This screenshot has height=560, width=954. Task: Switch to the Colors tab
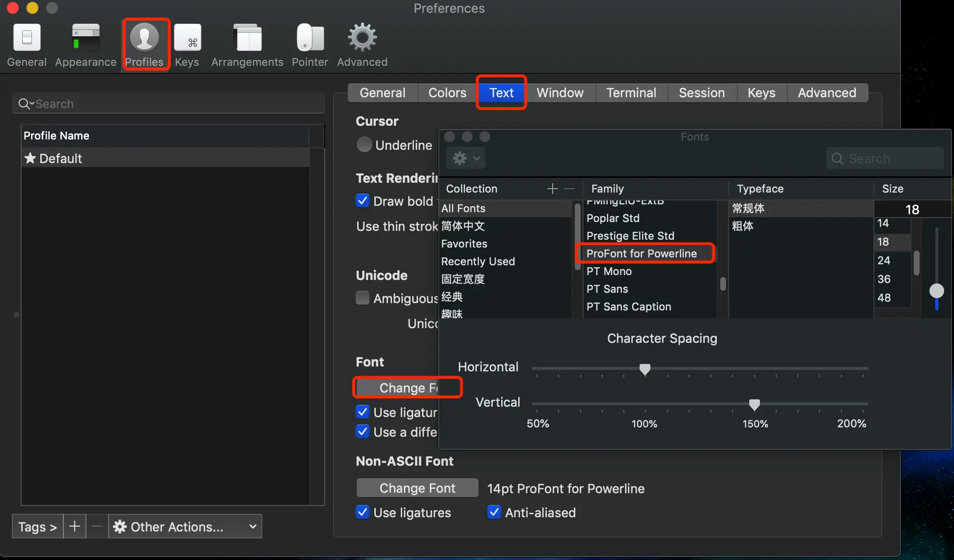[447, 93]
